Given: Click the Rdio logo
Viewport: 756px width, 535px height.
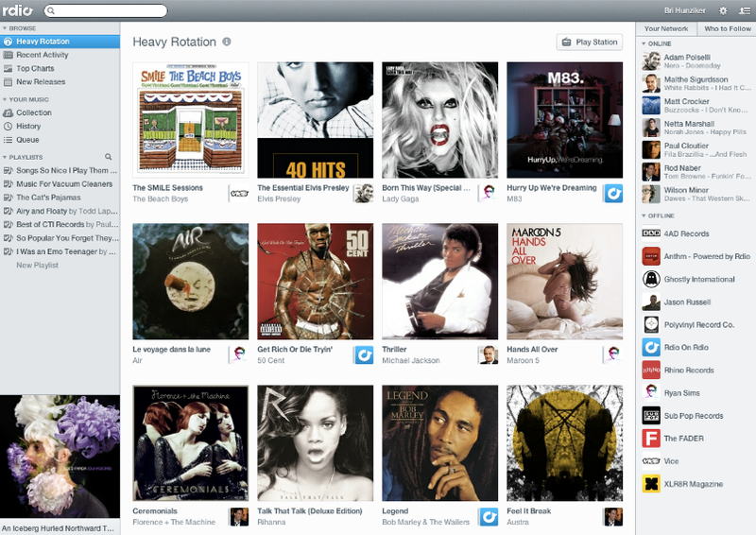Looking at the screenshot, I should point(17,9).
